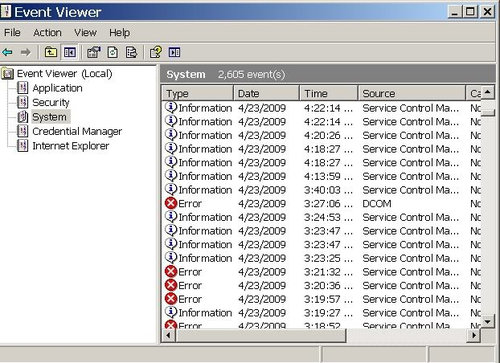Click the Forward arrow toolbar icon
Image resolution: width=500 pixels, height=363 pixels.
pyautogui.click(x=26, y=52)
